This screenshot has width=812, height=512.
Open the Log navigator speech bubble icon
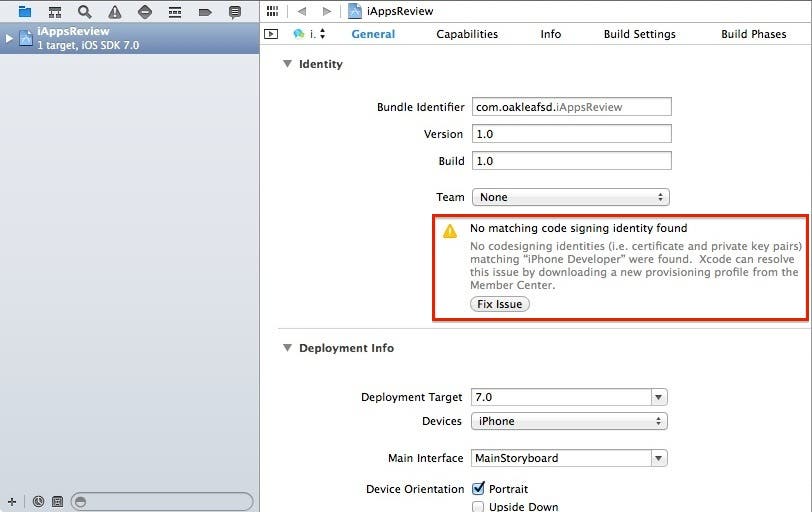pyautogui.click(x=235, y=11)
